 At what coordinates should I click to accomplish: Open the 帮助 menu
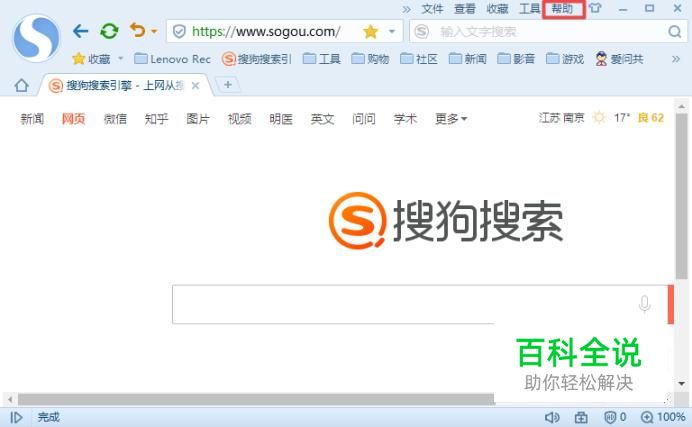pyautogui.click(x=563, y=9)
